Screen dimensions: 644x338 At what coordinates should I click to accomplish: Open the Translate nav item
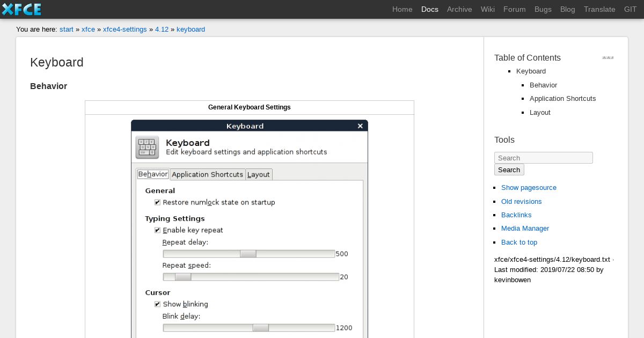coord(599,9)
